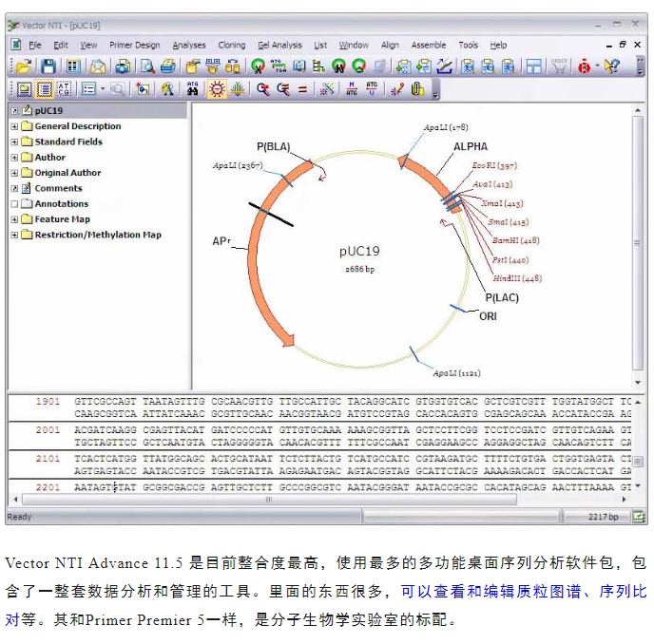Click the ATG/TGA ORF icon
Viewport: 654px width, 644px height.
[x=278, y=66]
